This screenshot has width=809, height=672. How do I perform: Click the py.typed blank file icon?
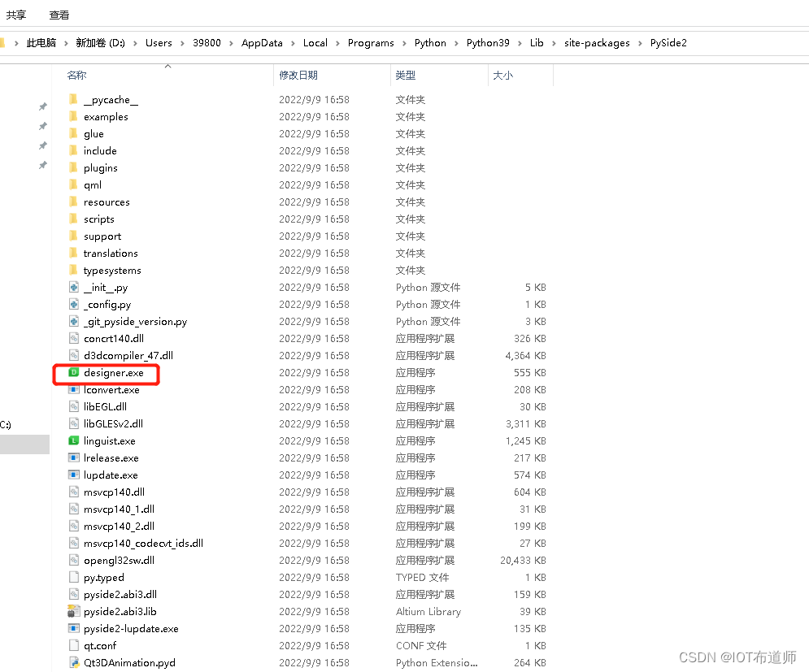pyautogui.click(x=74, y=577)
